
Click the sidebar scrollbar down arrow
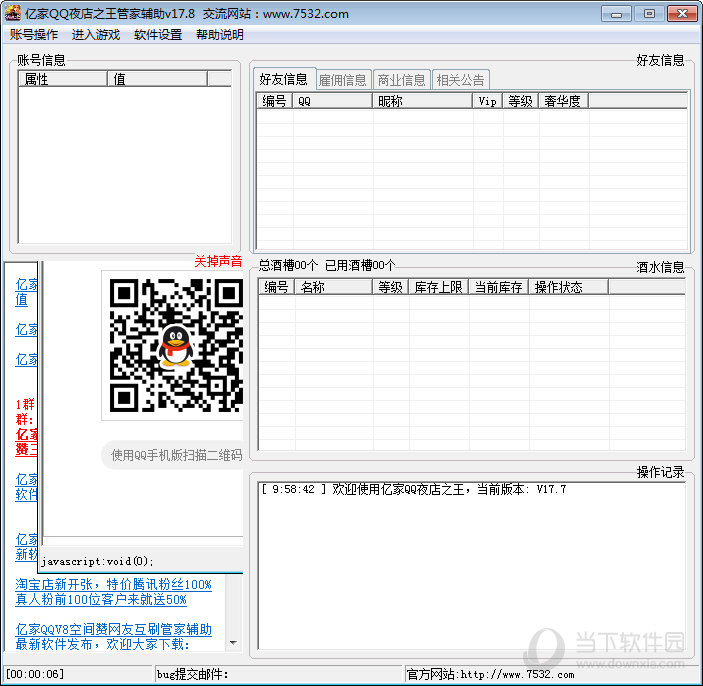[x=233, y=643]
